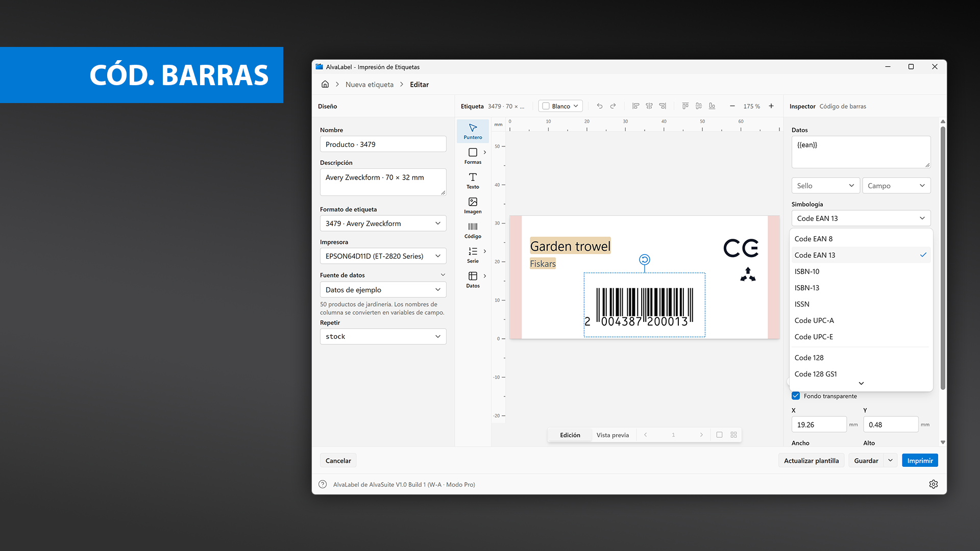The image size is (980, 551).
Task: Toggle Fondo transparente checkbox
Action: tap(796, 396)
